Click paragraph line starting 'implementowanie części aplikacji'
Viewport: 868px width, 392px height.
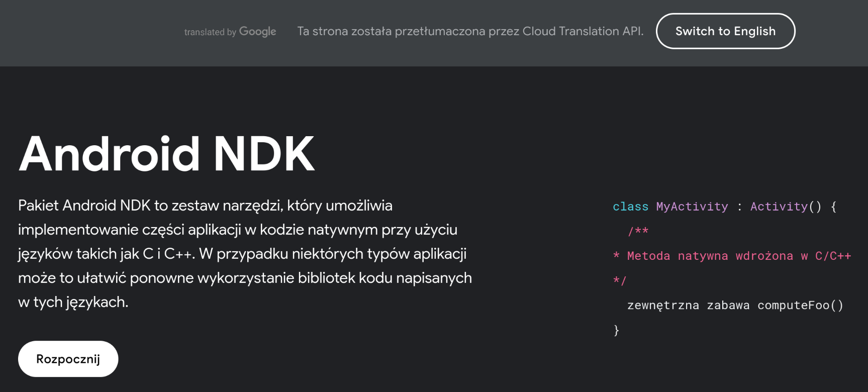pyautogui.click(x=238, y=230)
